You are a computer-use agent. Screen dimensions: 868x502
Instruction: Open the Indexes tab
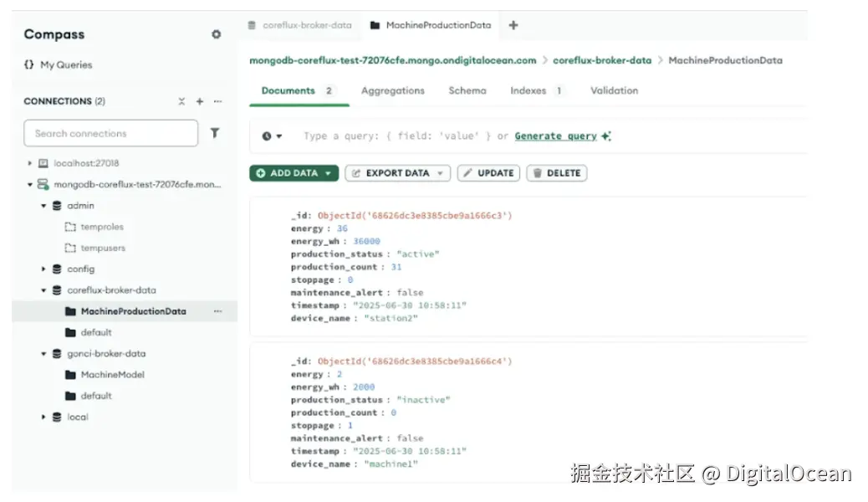tap(537, 91)
